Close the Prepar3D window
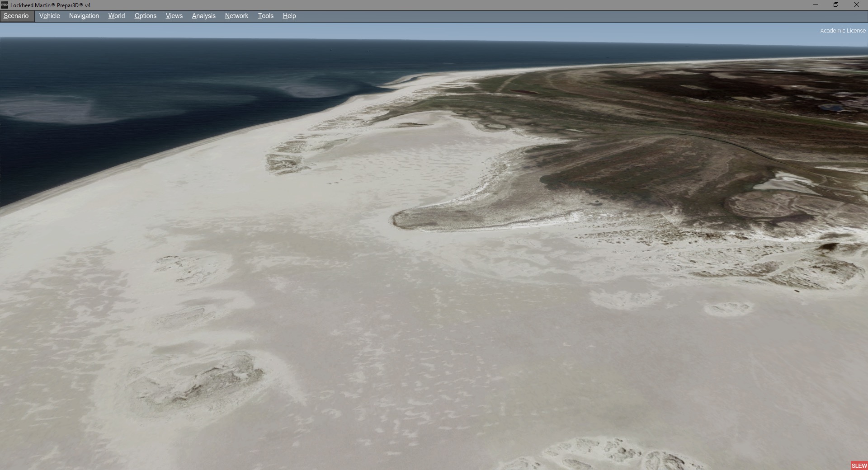 tap(857, 5)
